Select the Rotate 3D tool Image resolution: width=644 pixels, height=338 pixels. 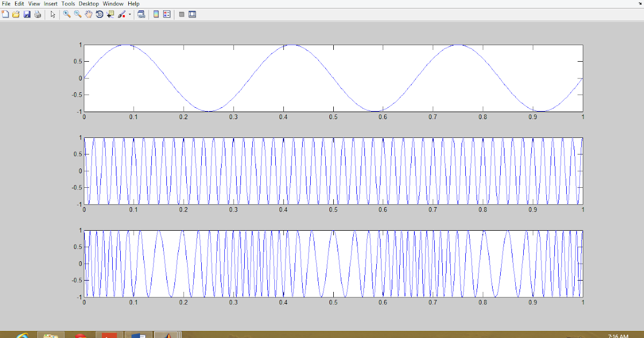[x=99, y=14]
